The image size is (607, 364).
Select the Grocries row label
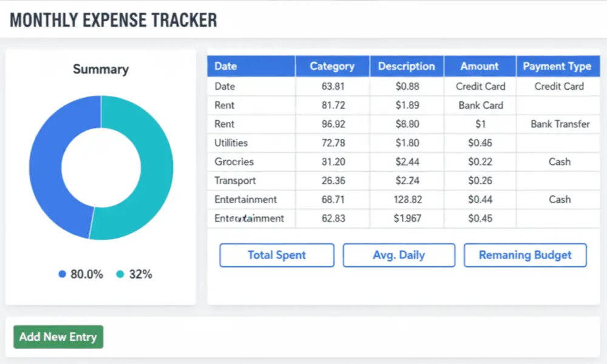point(234,162)
